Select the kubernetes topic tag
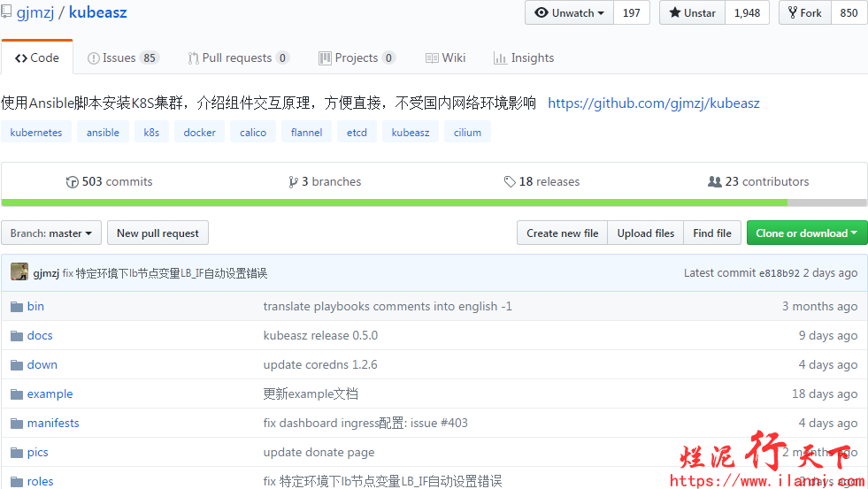 [x=36, y=133]
